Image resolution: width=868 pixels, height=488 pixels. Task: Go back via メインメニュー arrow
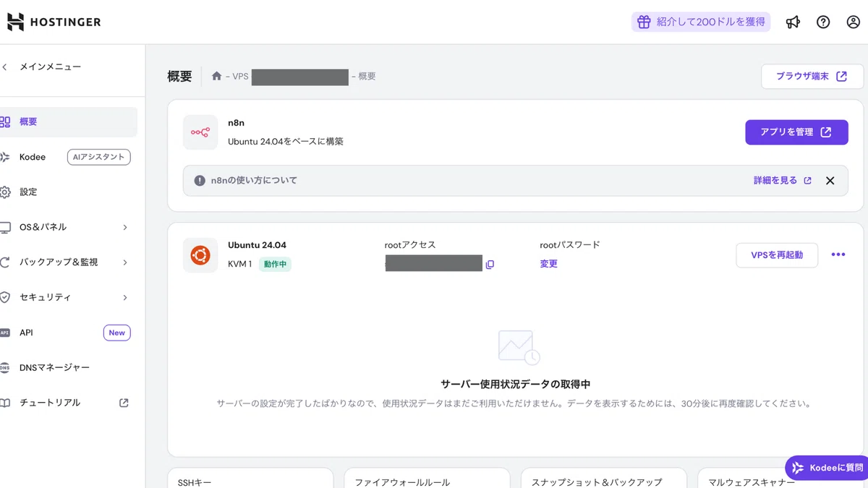point(5,67)
